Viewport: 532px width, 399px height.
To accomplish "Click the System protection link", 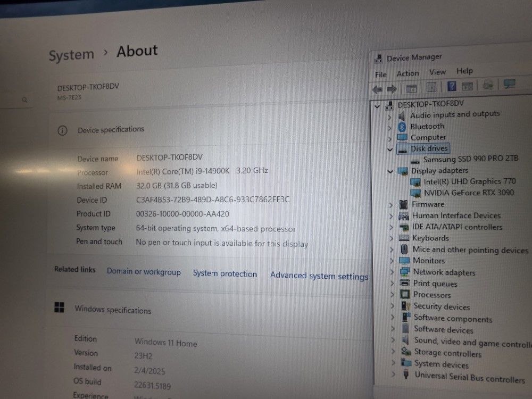I will click(225, 273).
